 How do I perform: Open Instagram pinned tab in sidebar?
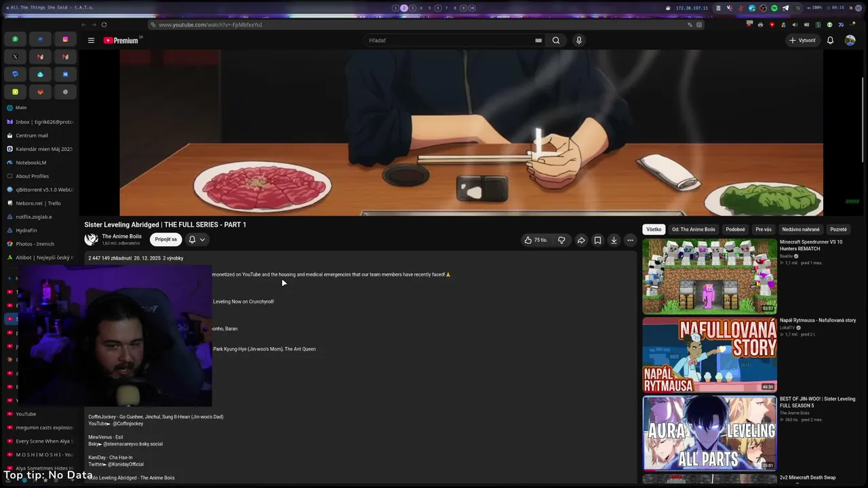point(65,39)
